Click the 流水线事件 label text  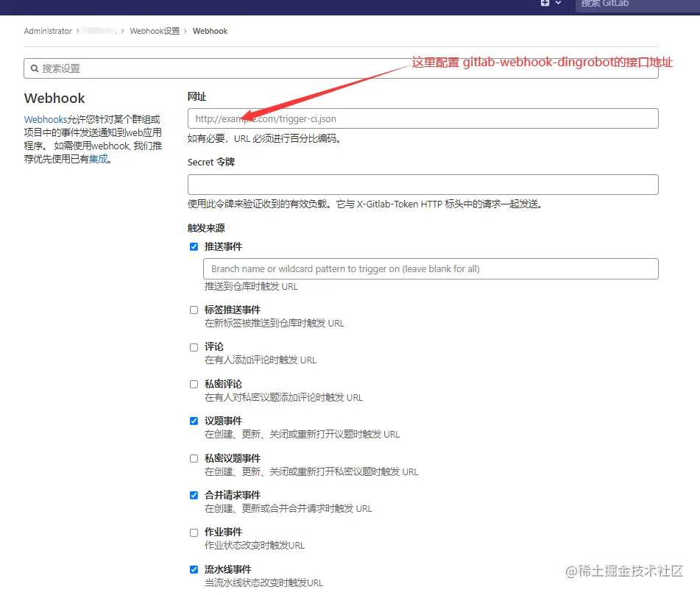[228, 569]
